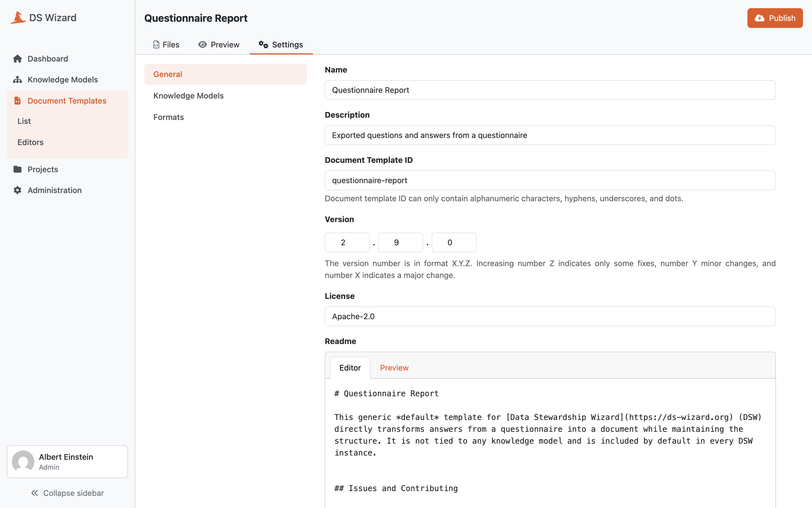Click the License label
Screen dimensions: 812x508
pos(339,296)
